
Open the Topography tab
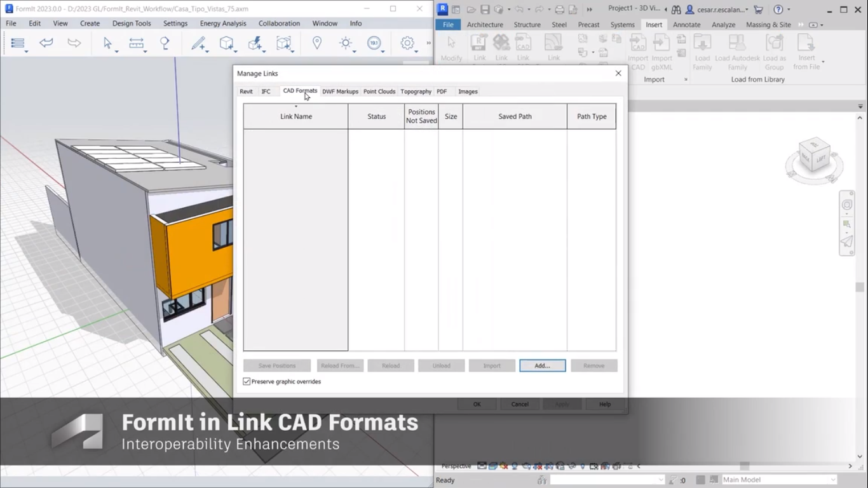pyautogui.click(x=416, y=91)
